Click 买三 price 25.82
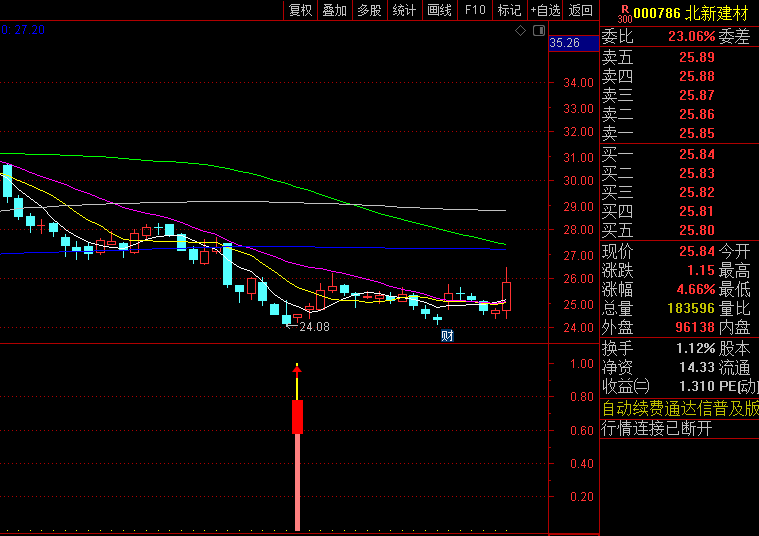This screenshot has width=759, height=536. point(697,192)
